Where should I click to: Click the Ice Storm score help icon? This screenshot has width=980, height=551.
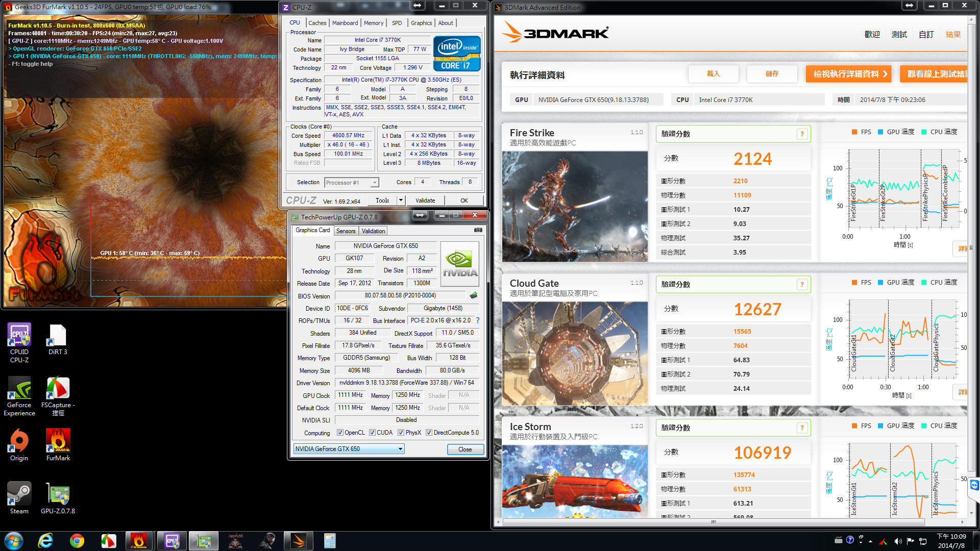pos(802,428)
